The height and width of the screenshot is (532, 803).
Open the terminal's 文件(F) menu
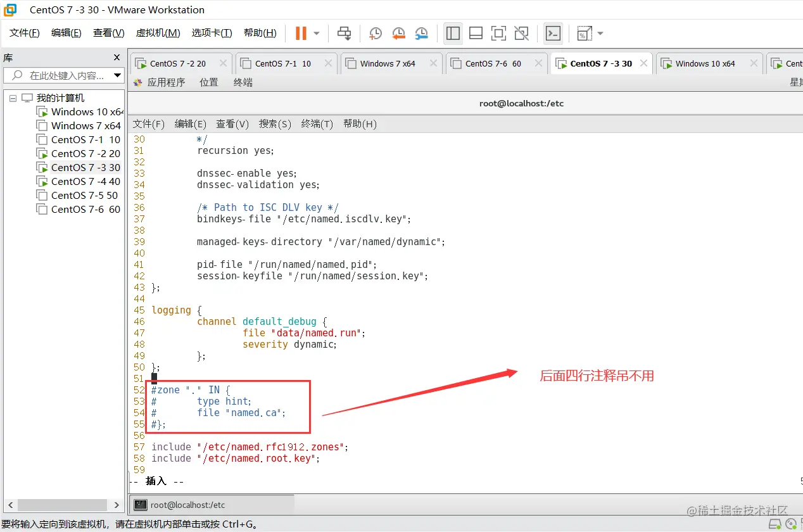click(x=149, y=124)
